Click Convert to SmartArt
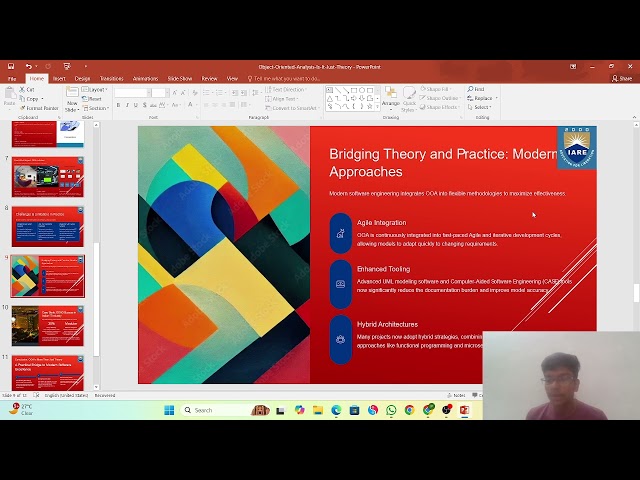 tap(291, 108)
